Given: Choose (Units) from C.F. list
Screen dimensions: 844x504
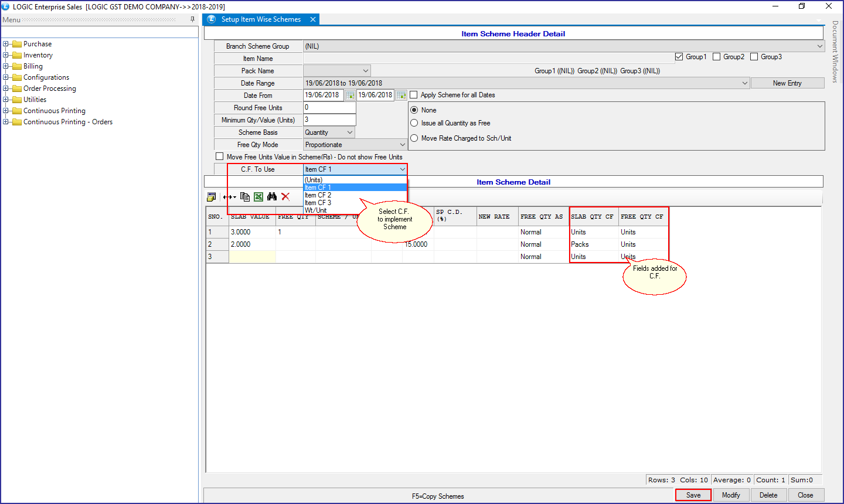Looking at the screenshot, I should (355, 180).
